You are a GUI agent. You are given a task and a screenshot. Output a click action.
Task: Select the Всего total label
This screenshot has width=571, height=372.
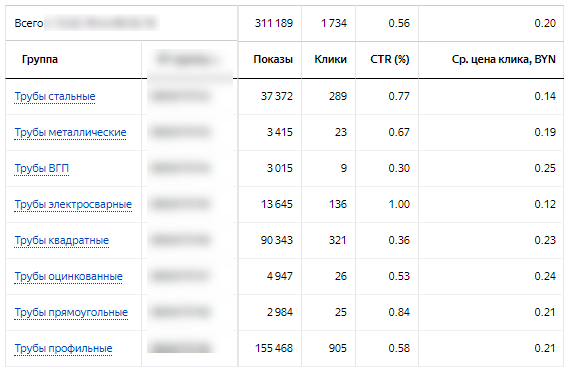point(29,23)
